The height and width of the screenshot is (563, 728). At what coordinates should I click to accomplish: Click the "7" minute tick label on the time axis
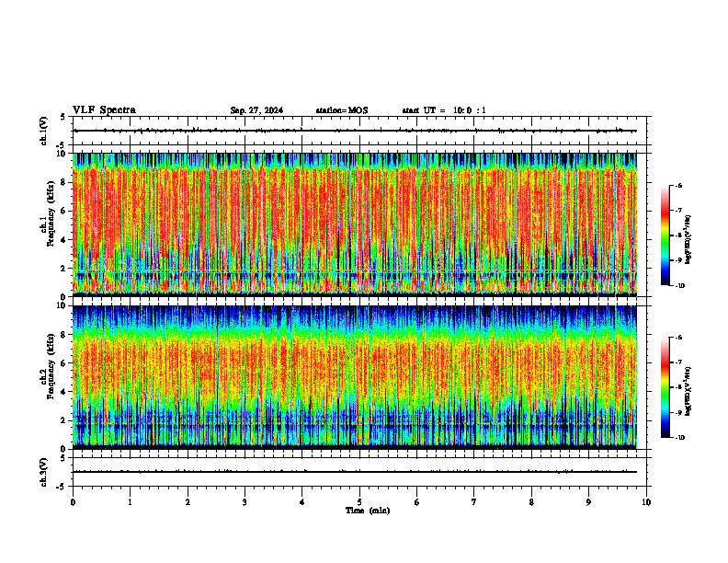474,502
